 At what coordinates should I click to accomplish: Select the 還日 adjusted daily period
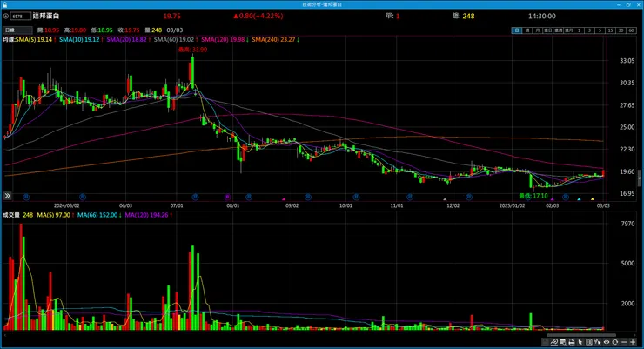click(x=548, y=30)
